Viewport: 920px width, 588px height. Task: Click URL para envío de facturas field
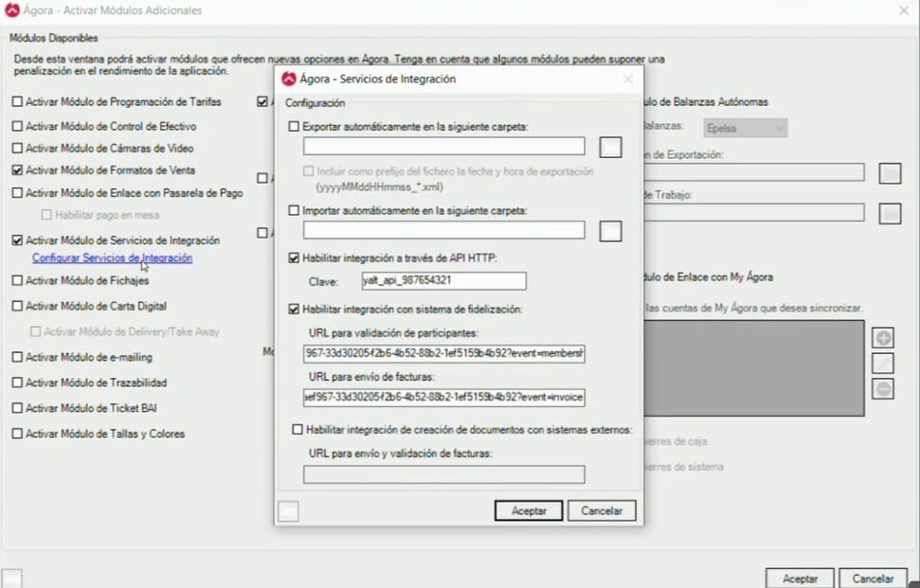coord(444,397)
